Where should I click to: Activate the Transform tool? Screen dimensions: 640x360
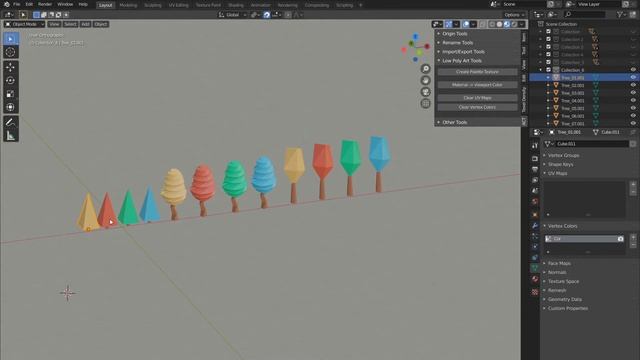pos(11,107)
